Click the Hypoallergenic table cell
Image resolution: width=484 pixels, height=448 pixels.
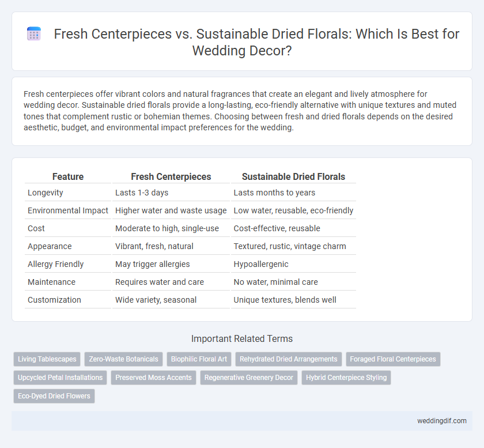261,264
